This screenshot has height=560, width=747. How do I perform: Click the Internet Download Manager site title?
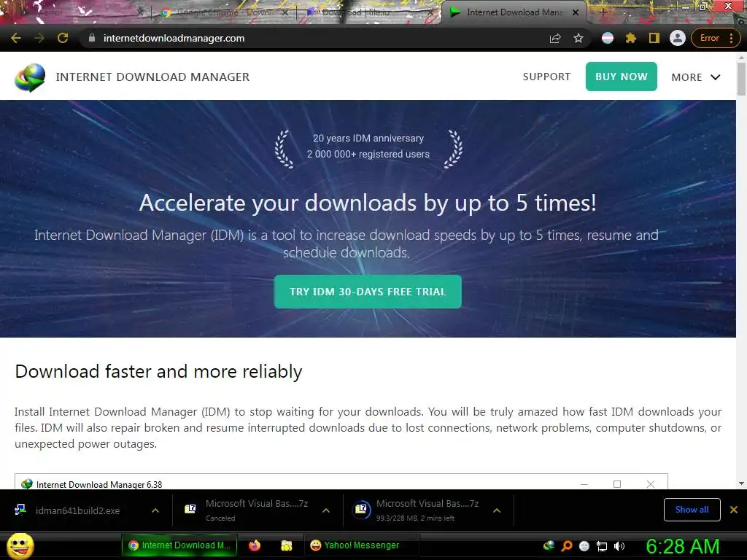pos(152,77)
